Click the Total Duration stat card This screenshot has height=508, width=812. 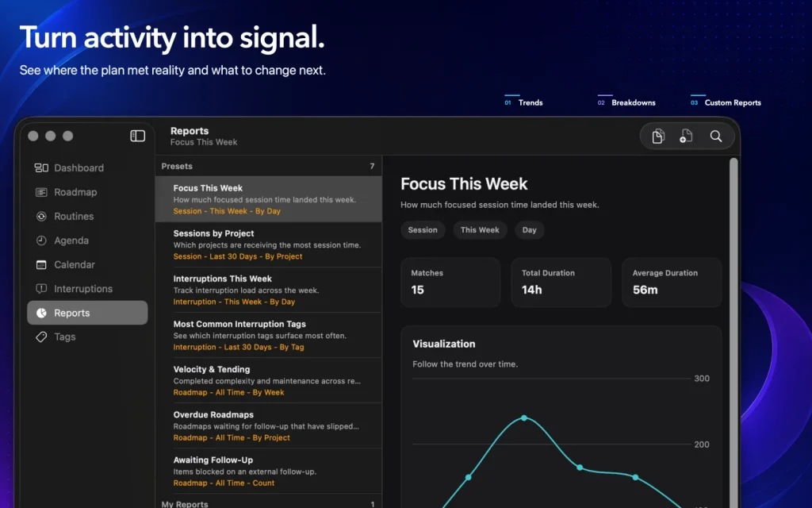[561, 283]
